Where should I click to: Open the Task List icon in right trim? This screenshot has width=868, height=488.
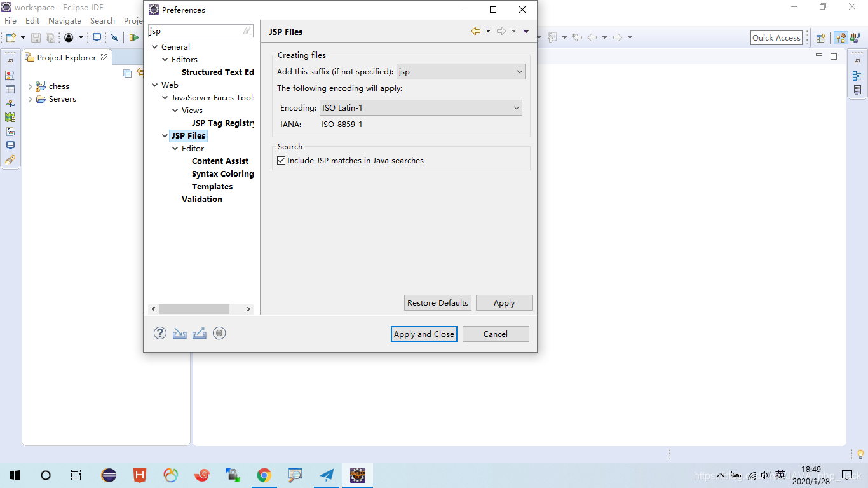(x=857, y=90)
